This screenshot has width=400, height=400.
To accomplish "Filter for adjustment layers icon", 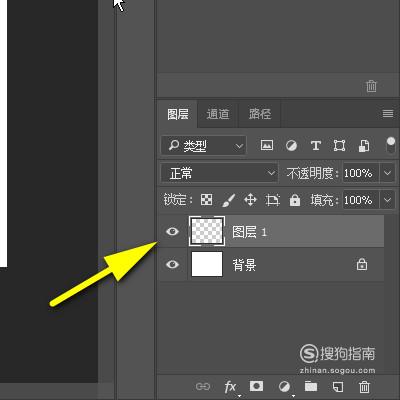I will click(x=291, y=146).
